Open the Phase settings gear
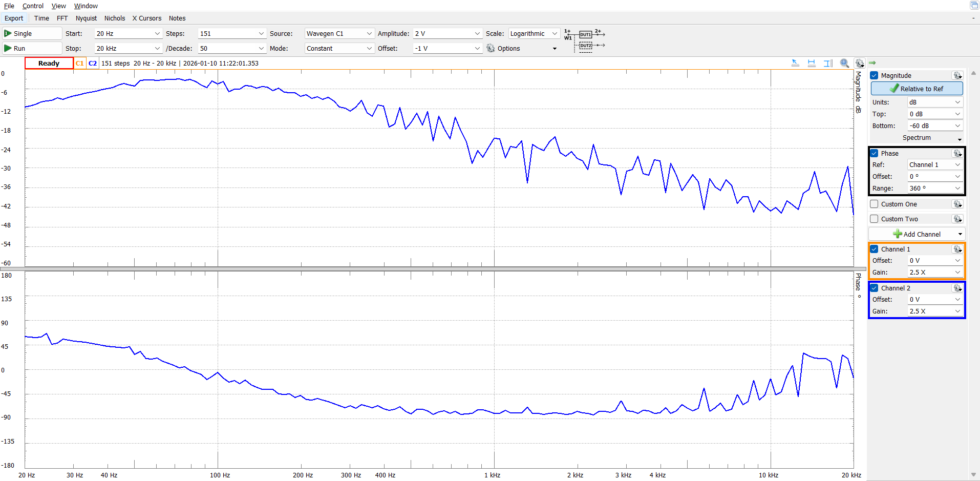Image resolution: width=980 pixels, height=481 pixels. coord(957,153)
